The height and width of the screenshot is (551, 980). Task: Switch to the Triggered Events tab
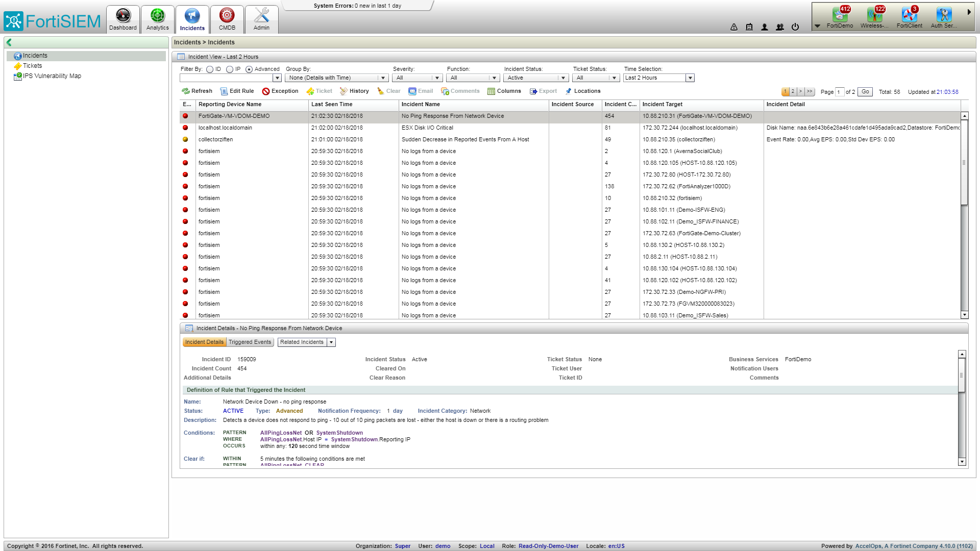pos(250,342)
